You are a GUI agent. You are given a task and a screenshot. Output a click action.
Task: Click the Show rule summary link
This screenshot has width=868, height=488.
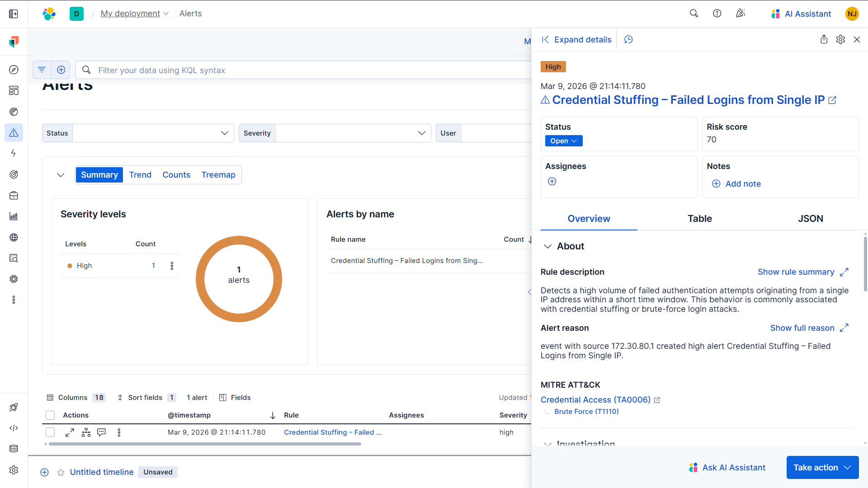tap(796, 272)
